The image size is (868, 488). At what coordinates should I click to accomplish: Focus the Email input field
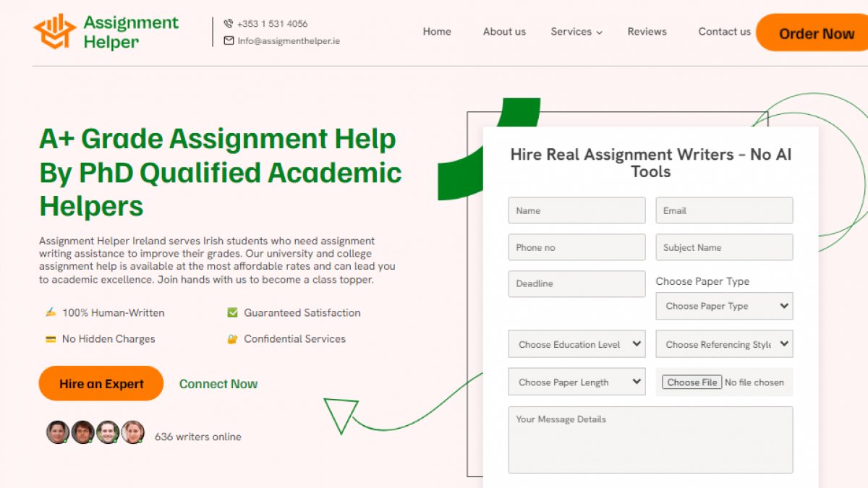click(724, 210)
